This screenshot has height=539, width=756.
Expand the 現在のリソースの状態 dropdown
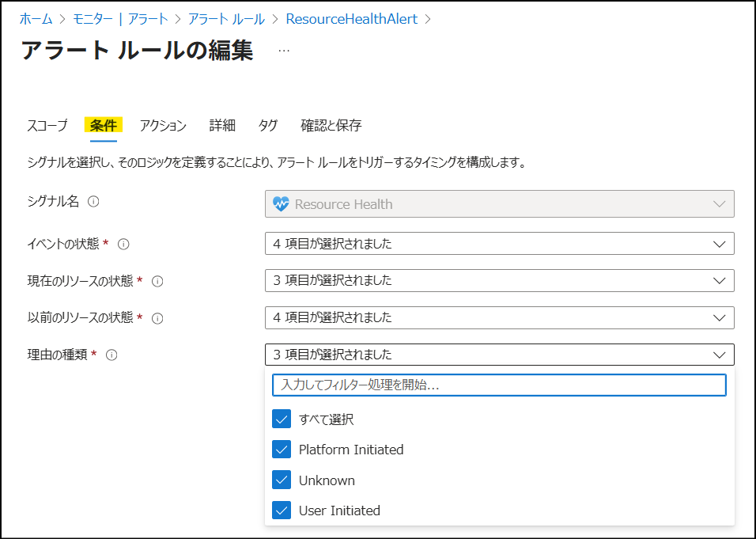(x=500, y=280)
